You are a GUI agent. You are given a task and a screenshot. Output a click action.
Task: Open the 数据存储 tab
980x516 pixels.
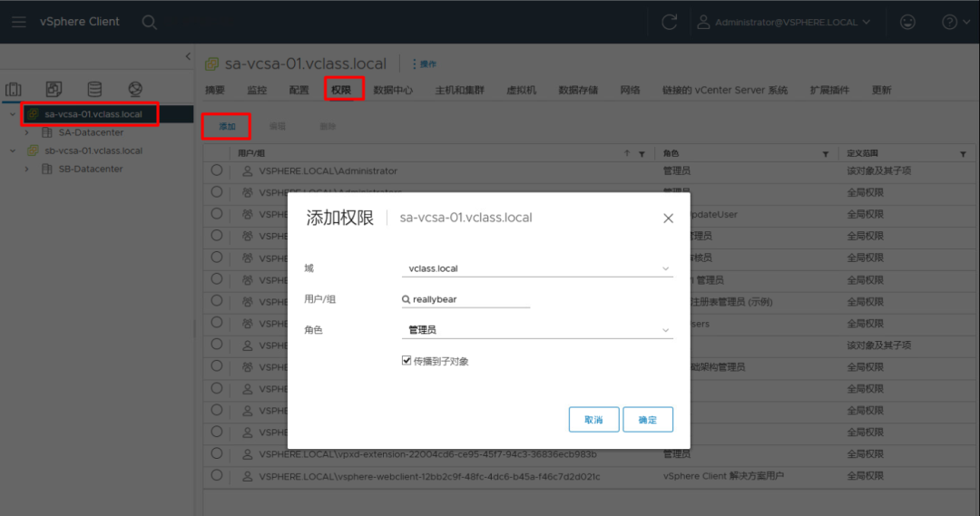pyautogui.click(x=578, y=90)
